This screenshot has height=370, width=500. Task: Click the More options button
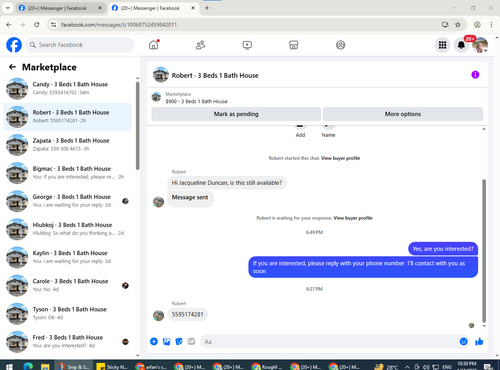click(403, 114)
